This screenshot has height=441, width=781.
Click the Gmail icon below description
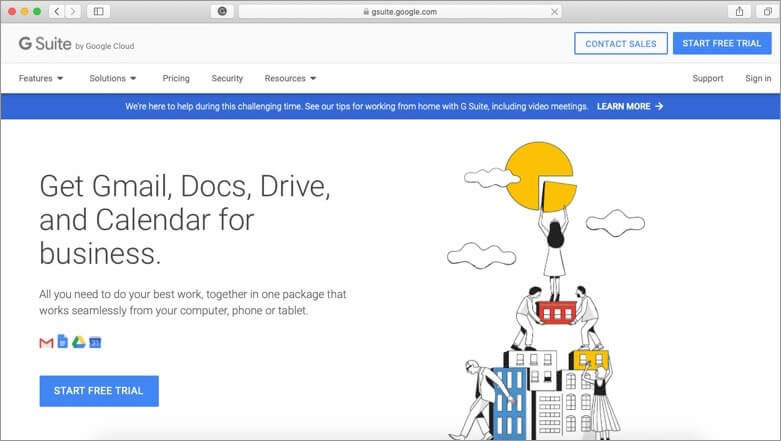[x=46, y=342]
